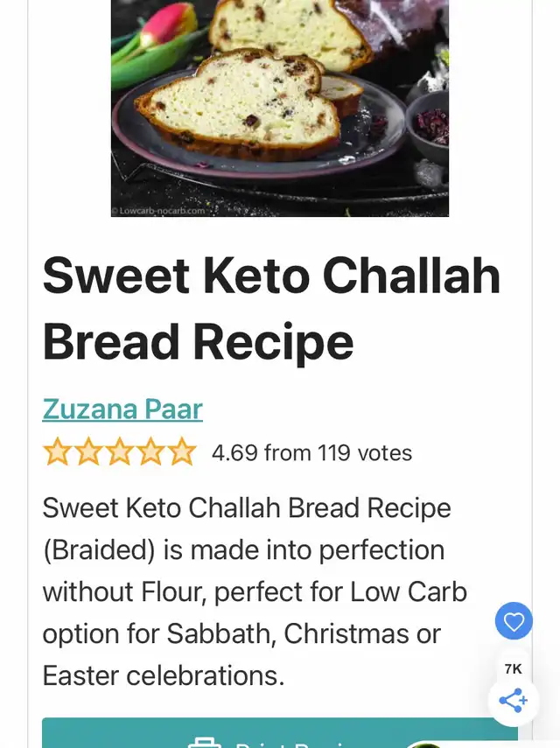Image resolution: width=560 pixels, height=748 pixels.
Task: Rate one star with the first star
Action: coord(57,451)
